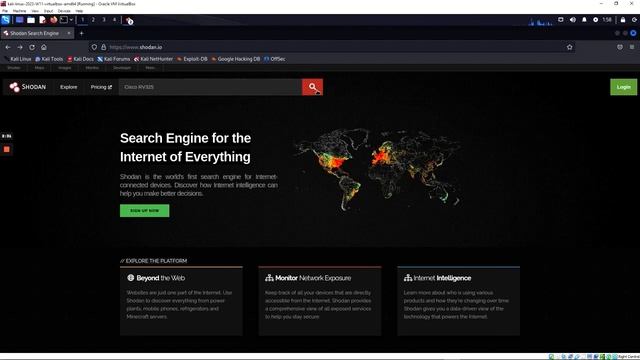Open a new browser tab
This screenshot has width=640, height=360.
coord(81,33)
